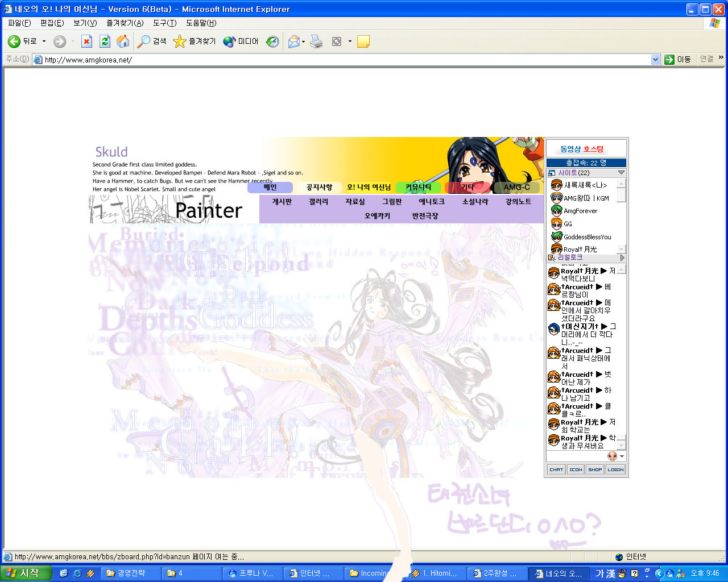The height and width of the screenshot is (582, 728).
Task: Open the Mail envelope toolbar icon
Action: pyautogui.click(x=293, y=41)
